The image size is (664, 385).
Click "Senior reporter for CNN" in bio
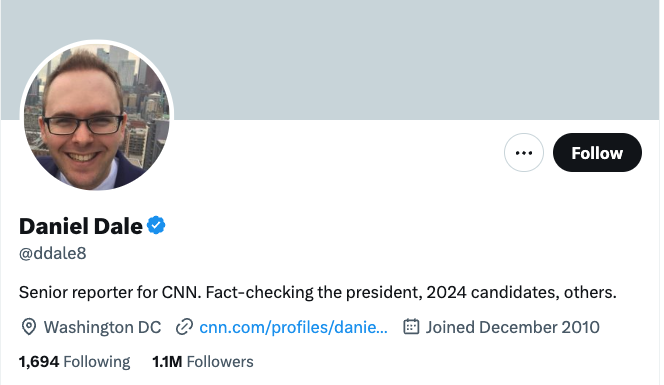tap(110, 292)
